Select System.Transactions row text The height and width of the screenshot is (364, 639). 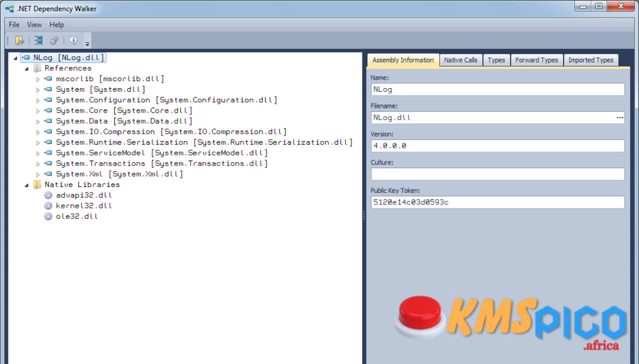(162, 164)
